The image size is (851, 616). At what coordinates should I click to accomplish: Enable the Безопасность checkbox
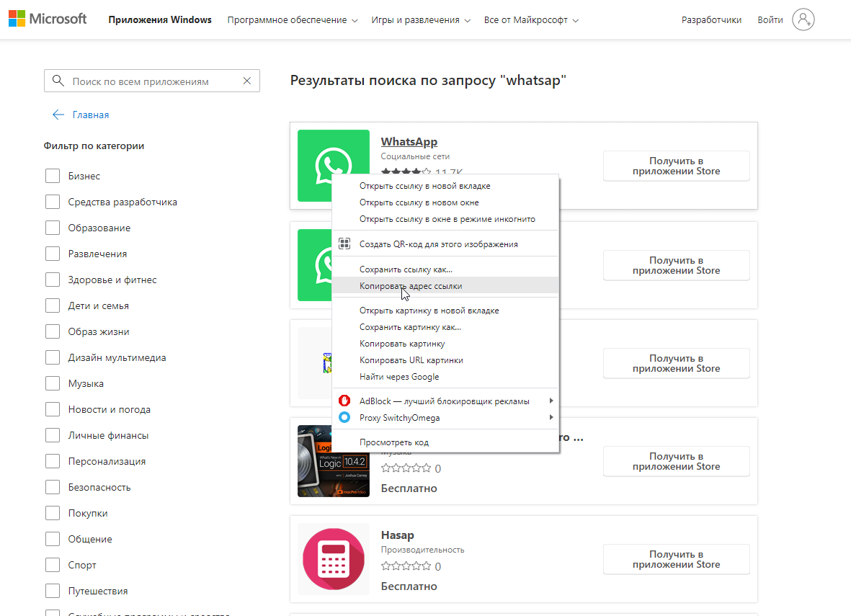click(x=53, y=487)
